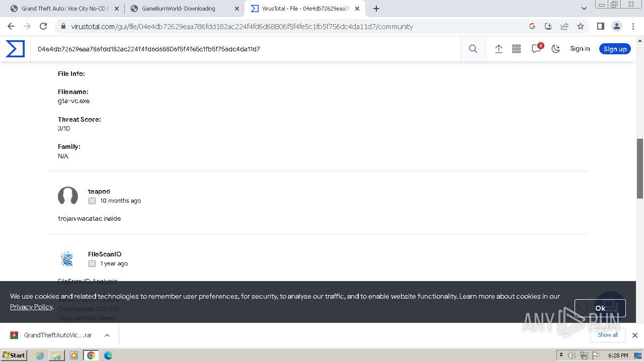Open Chrome three-dot menu
The width and height of the screenshot is (644, 362).
pos(633,26)
